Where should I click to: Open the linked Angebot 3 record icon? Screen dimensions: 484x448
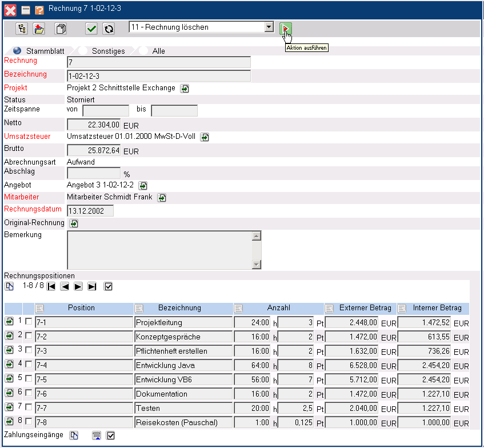coord(143,185)
